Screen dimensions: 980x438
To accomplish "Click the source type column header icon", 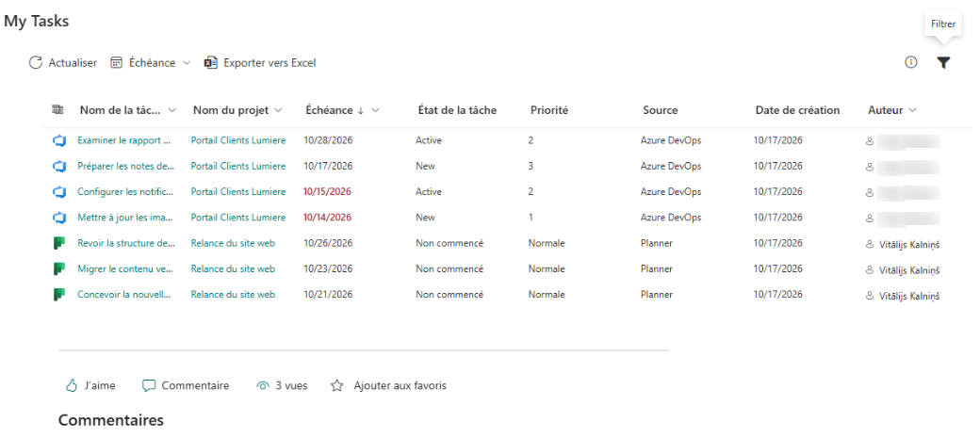I will click(x=57, y=110).
